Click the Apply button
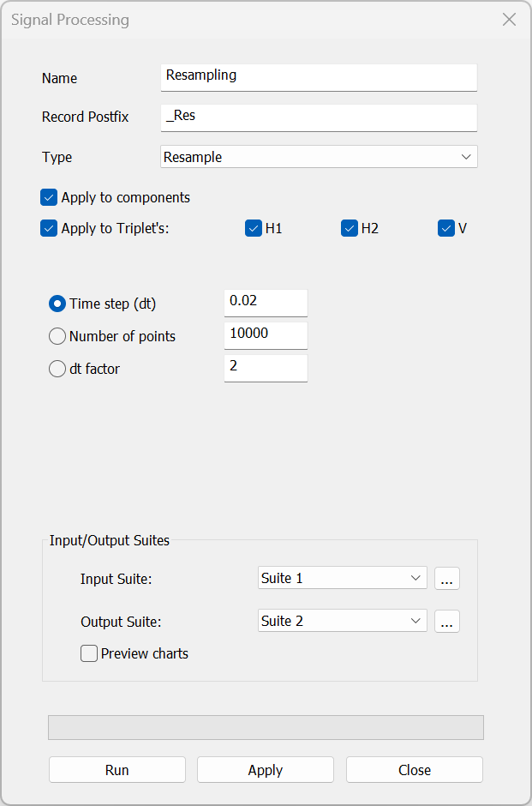 click(x=266, y=770)
